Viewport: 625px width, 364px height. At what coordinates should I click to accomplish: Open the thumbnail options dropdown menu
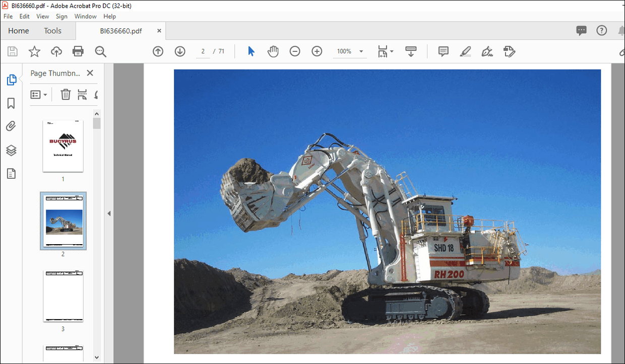(x=39, y=94)
